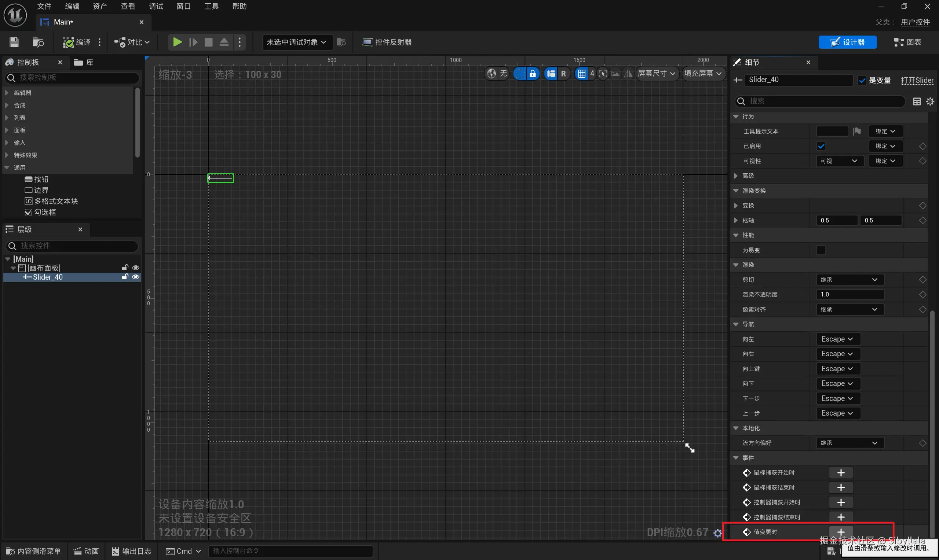939x560 pixels.
Task: Add event for 鼠标捕获开始时
Action: click(x=840, y=472)
